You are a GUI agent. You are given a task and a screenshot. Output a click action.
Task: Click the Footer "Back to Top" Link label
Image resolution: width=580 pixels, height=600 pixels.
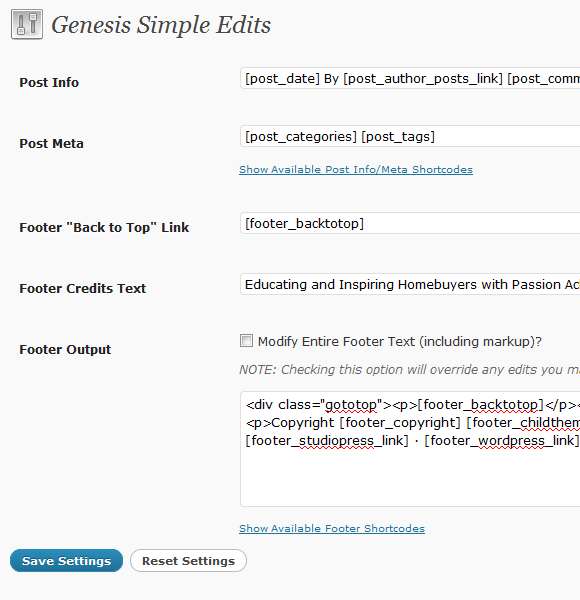click(x=104, y=227)
